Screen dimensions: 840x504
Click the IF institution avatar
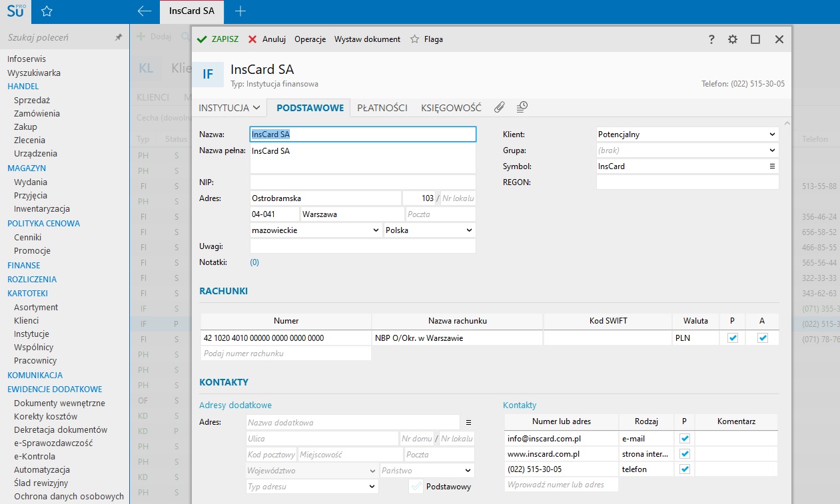pyautogui.click(x=208, y=75)
